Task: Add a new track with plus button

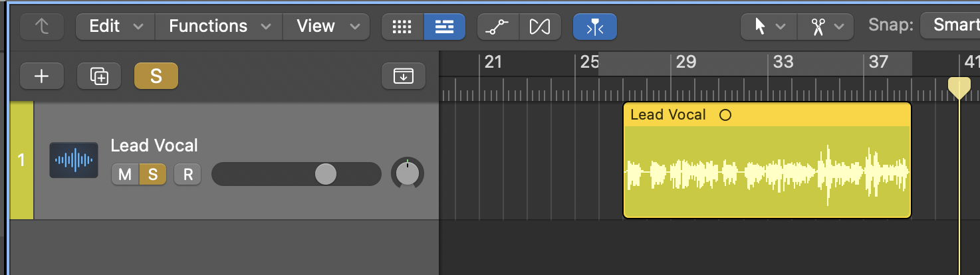Action: click(41, 76)
